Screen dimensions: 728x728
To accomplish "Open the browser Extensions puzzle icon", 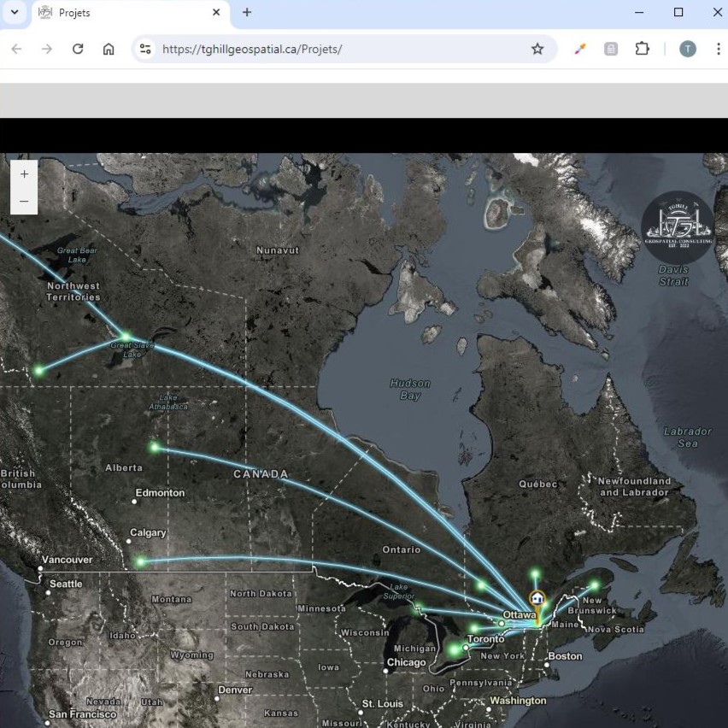I will pyautogui.click(x=642, y=49).
